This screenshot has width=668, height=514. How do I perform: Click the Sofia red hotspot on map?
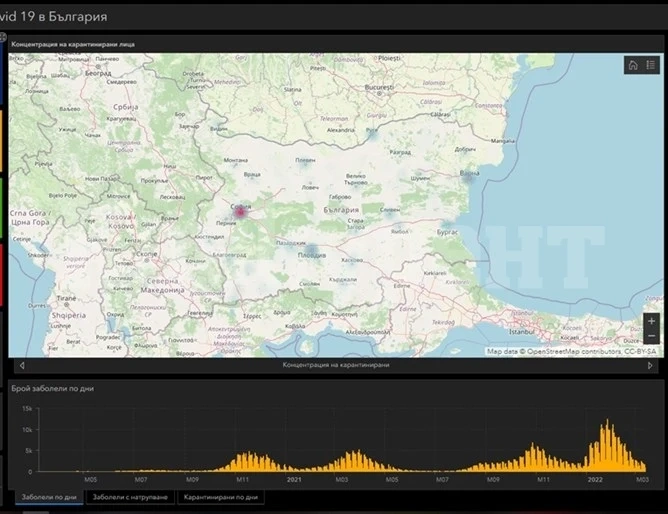pos(240,212)
